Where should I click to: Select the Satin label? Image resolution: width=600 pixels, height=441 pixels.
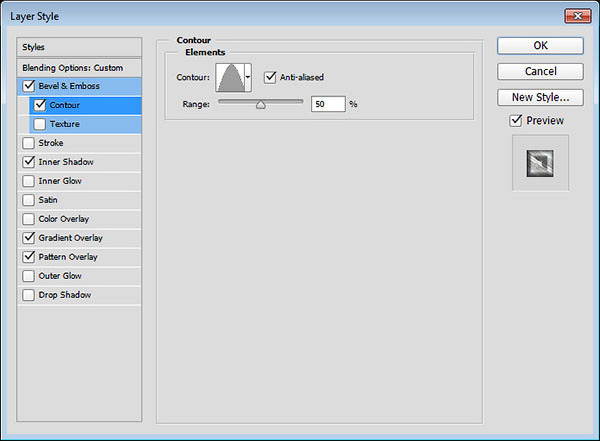[x=48, y=200]
